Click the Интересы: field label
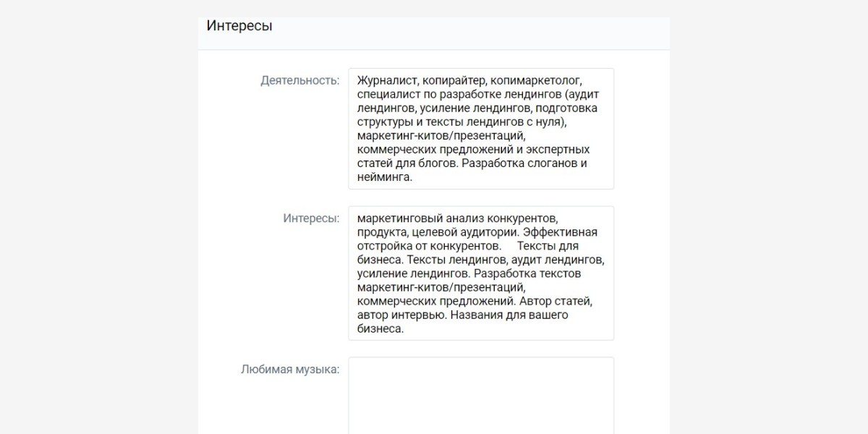This screenshot has width=868, height=434. tap(311, 218)
